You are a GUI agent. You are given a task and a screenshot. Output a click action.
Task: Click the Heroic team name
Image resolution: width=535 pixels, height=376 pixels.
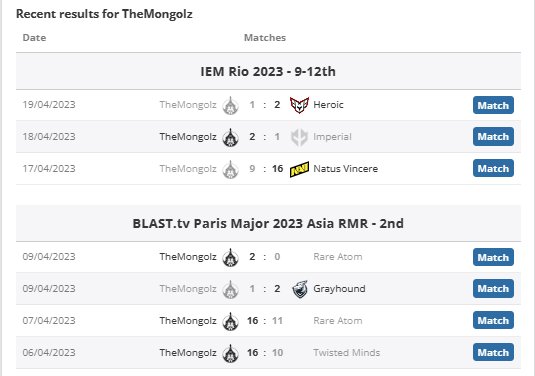tap(328, 105)
